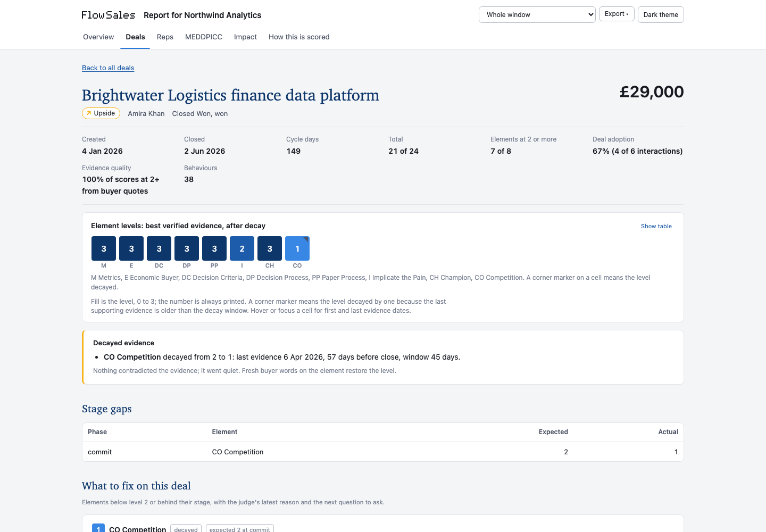Click the PP Paper Process cell
Screen dimensions: 766x532
[x=214, y=248]
